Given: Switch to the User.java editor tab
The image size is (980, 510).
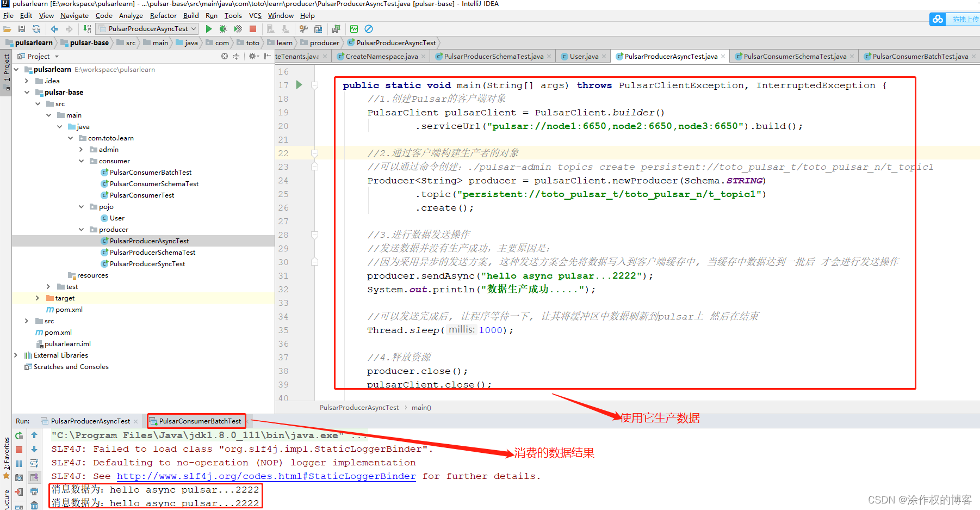Looking at the screenshot, I should [583, 56].
